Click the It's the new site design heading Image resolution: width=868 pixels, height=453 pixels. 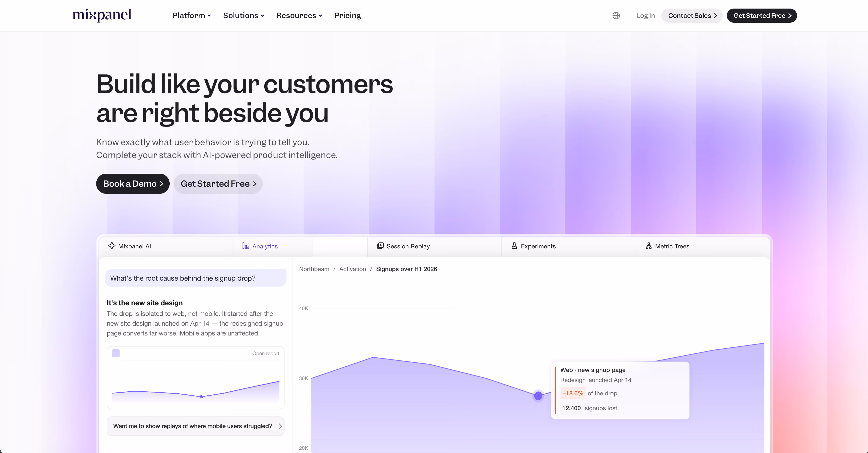tap(144, 303)
